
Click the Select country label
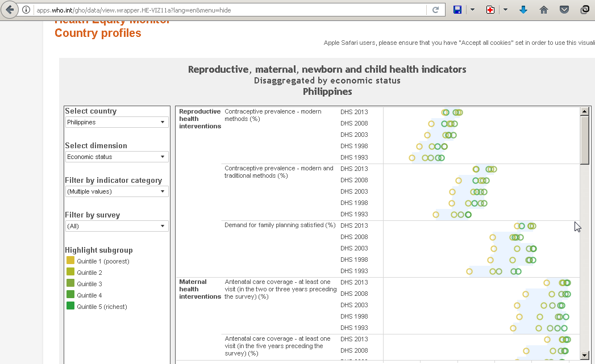click(x=91, y=111)
